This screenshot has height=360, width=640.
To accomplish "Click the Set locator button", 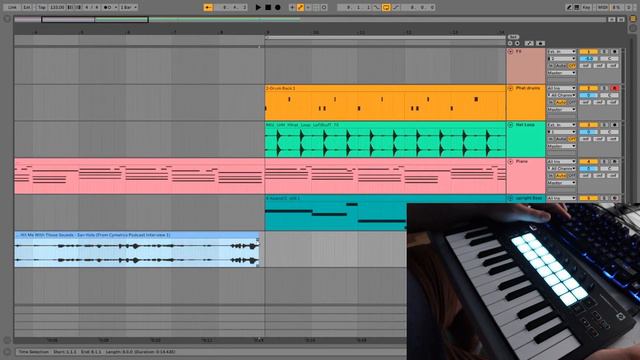I will click(513, 37).
